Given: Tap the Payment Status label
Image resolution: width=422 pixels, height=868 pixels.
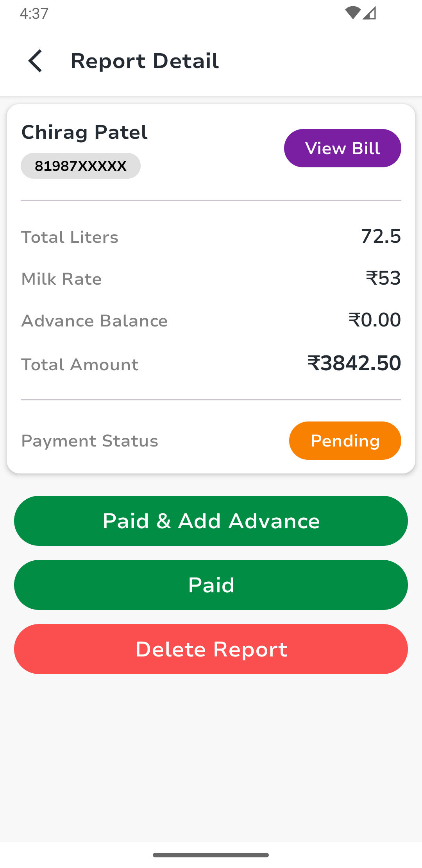Looking at the screenshot, I should (89, 441).
